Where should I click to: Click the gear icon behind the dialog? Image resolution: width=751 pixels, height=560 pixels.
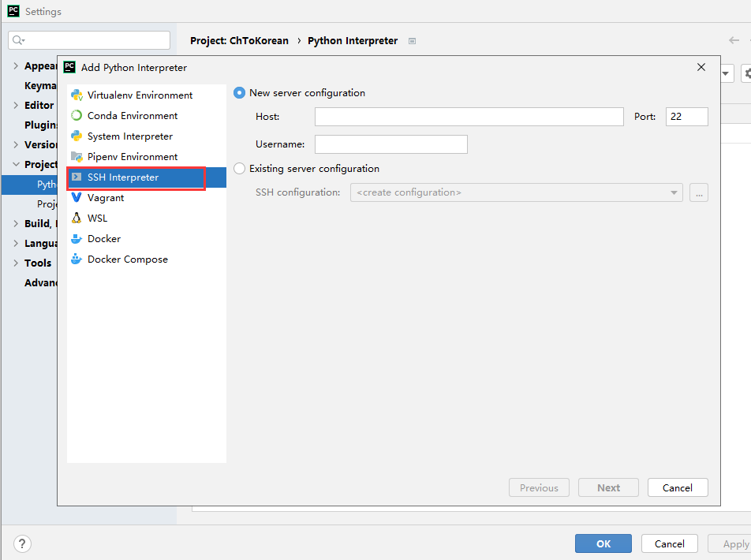747,74
